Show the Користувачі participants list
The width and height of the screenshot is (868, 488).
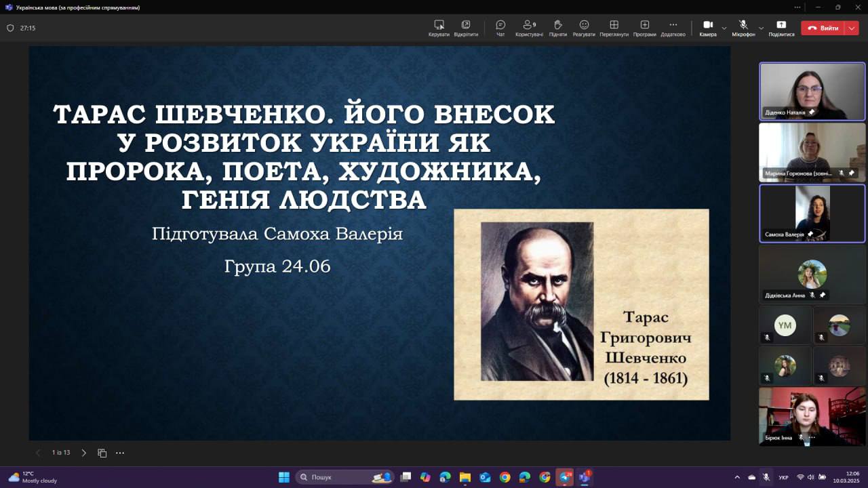coord(529,27)
